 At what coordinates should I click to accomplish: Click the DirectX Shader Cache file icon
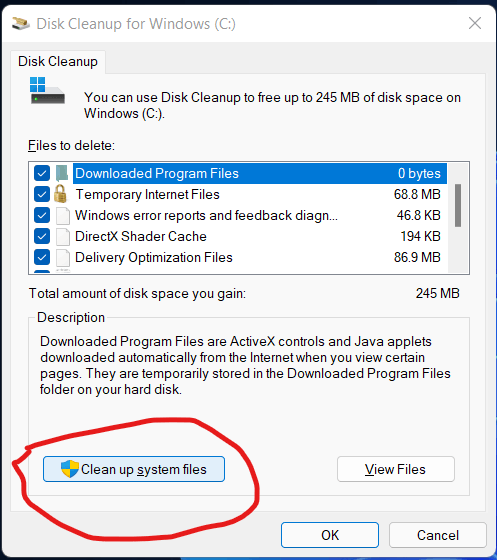63,236
